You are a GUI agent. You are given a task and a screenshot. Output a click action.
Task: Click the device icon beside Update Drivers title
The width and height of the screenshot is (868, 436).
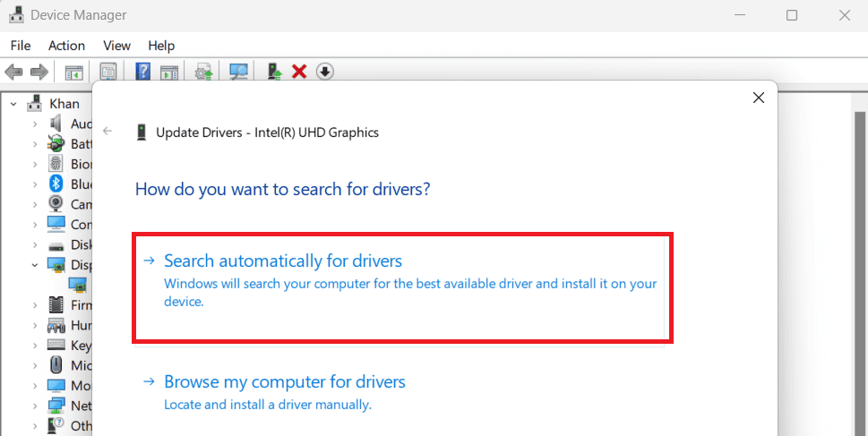pyautogui.click(x=142, y=133)
